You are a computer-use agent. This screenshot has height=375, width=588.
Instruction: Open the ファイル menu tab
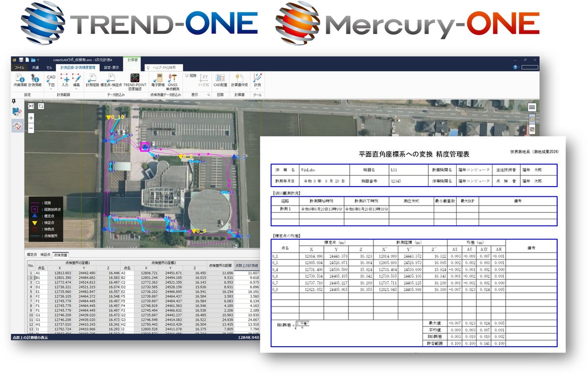pyautogui.click(x=20, y=68)
